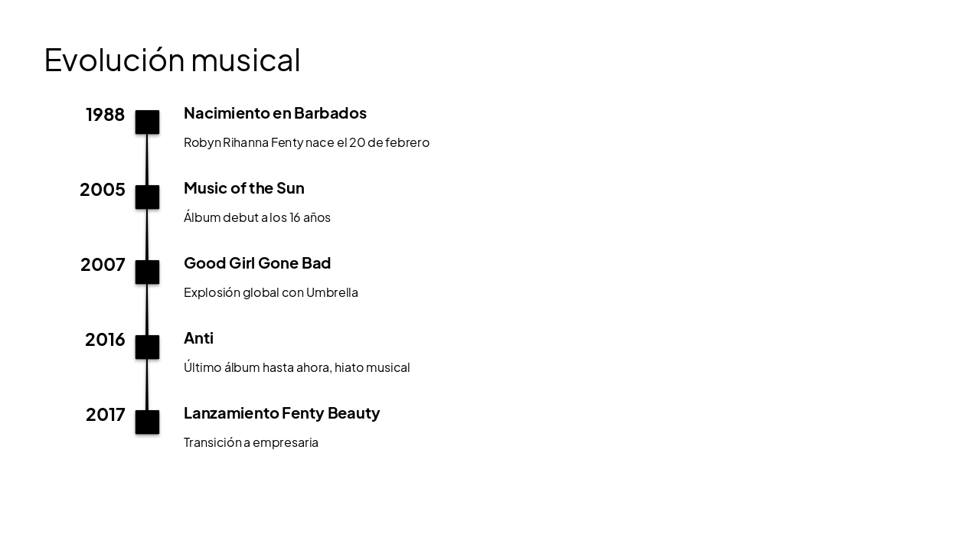The width and height of the screenshot is (980, 551).
Task: Click the 2017 timeline square marker
Action: [x=147, y=422]
